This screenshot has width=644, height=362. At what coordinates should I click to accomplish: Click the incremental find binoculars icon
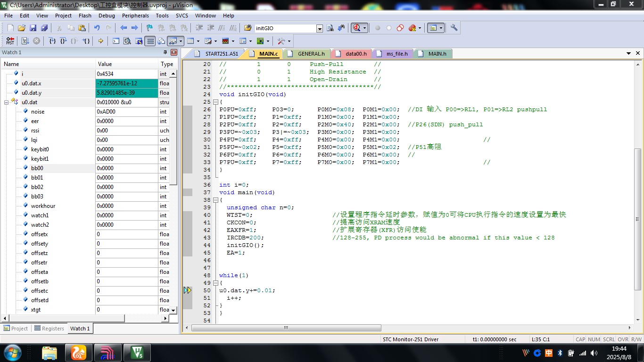point(341,28)
